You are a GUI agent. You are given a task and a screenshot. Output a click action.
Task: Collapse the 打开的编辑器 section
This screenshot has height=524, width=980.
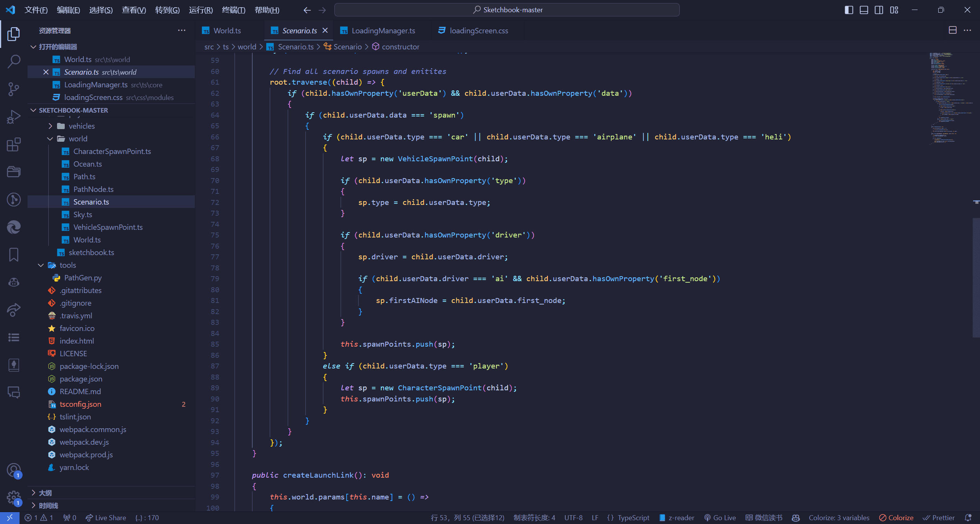click(x=111, y=47)
